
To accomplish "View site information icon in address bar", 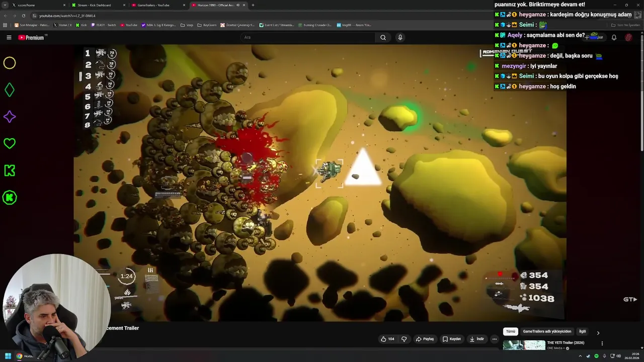I will [x=34, y=16].
